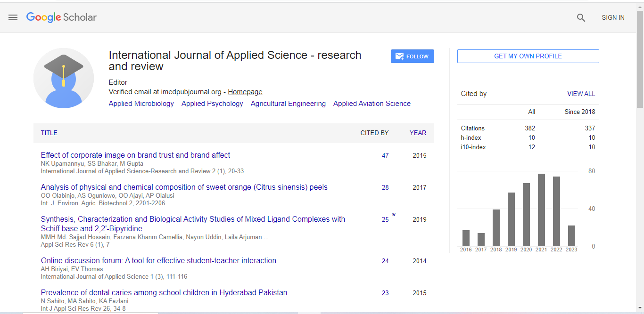
Task: Click the 2021 bar in citations chart
Action: pos(541,210)
